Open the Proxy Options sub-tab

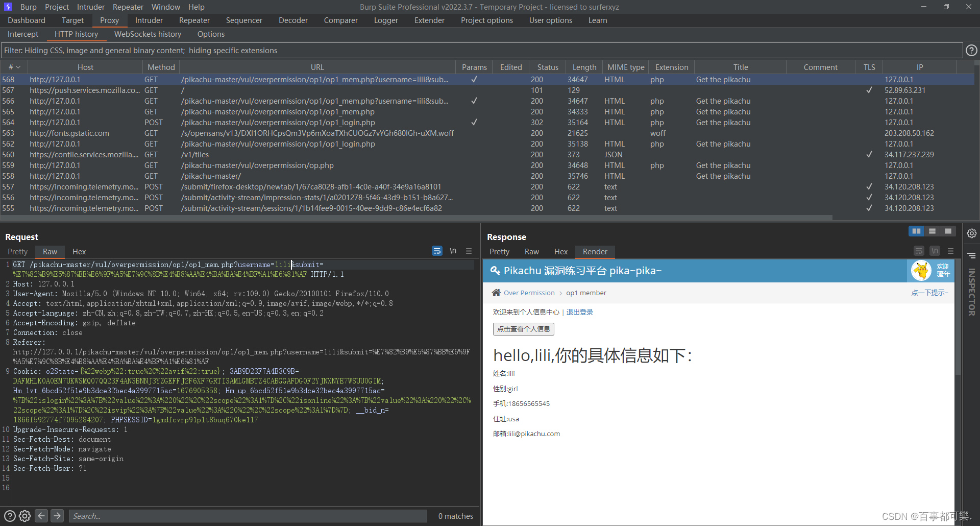coord(211,34)
